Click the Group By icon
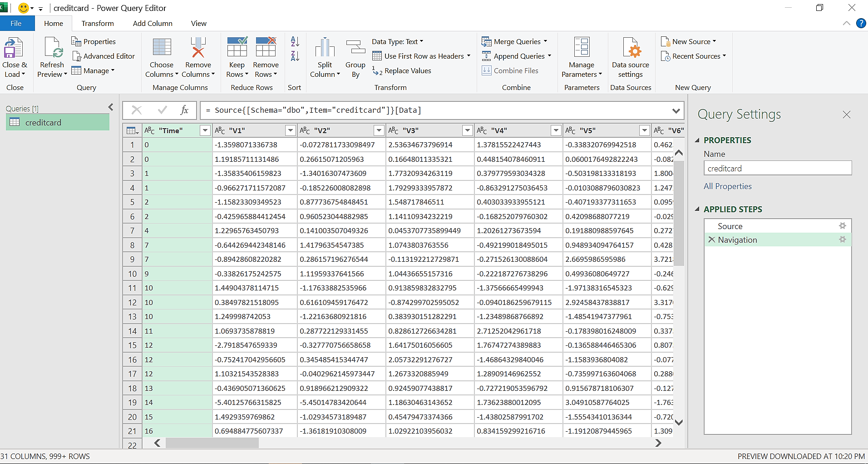The width and height of the screenshot is (868, 464). coord(355,48)
